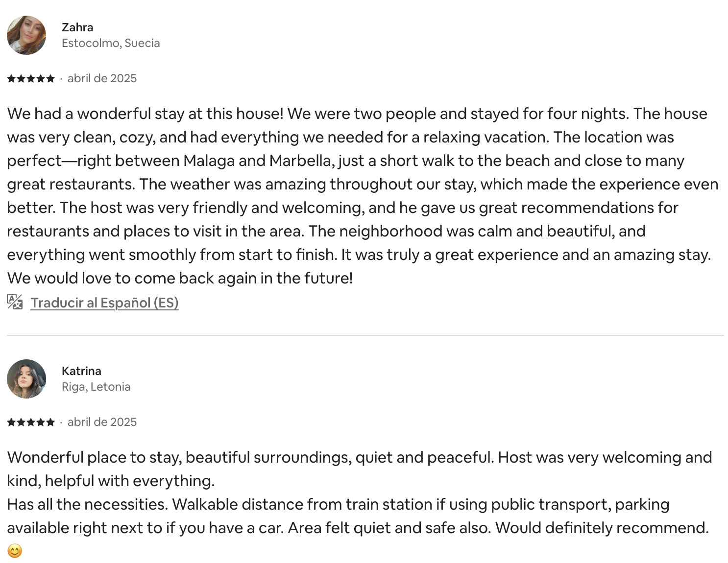
Task: Click the first star of Zahra's rating
Action: 11,79
